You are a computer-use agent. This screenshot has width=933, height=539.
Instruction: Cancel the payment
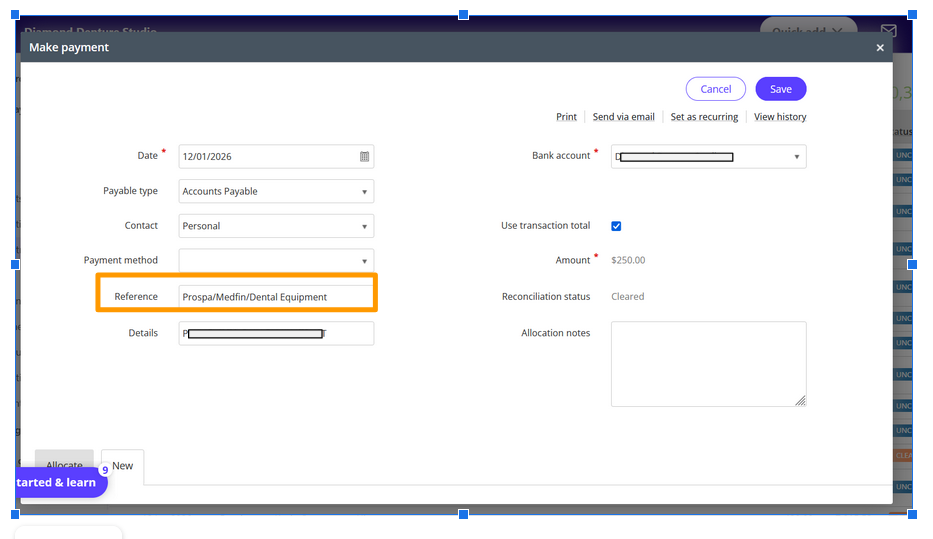click(x=715, y=89)
